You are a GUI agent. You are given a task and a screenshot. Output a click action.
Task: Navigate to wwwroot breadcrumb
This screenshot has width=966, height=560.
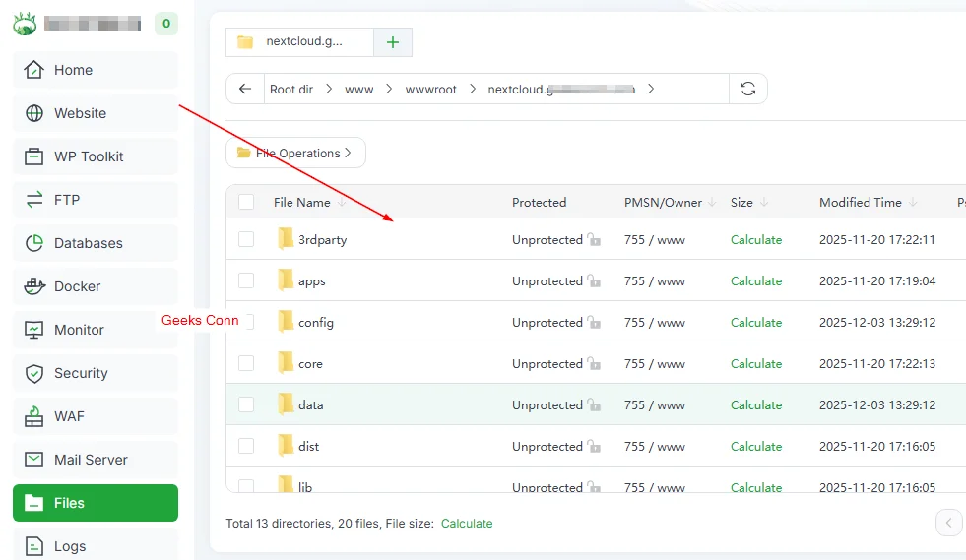[430, 90]
